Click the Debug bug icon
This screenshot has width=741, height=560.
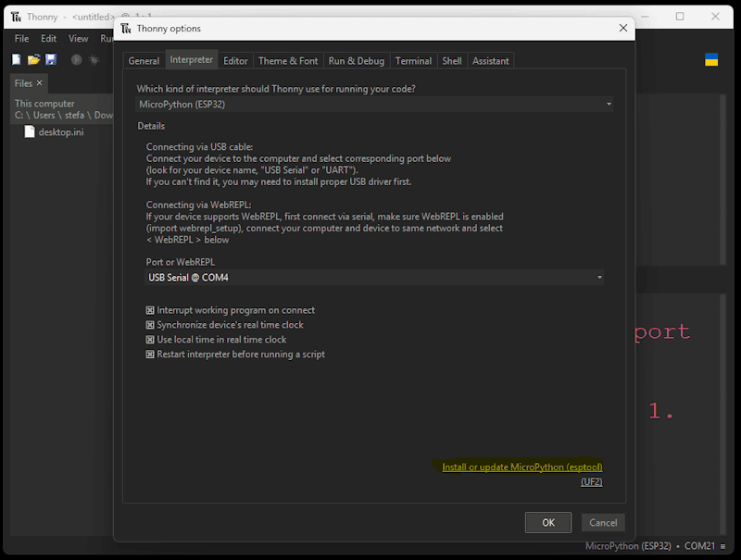click(94, 60)
